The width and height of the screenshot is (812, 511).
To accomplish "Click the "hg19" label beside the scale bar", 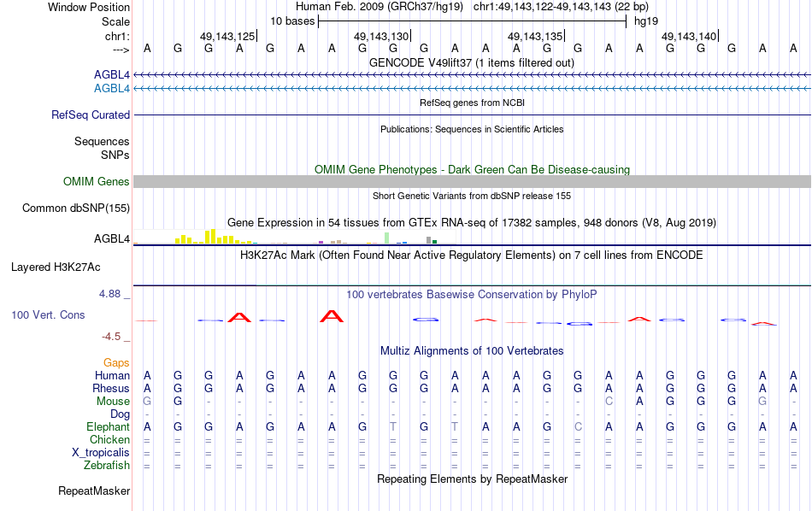I will tap(646, 21).
